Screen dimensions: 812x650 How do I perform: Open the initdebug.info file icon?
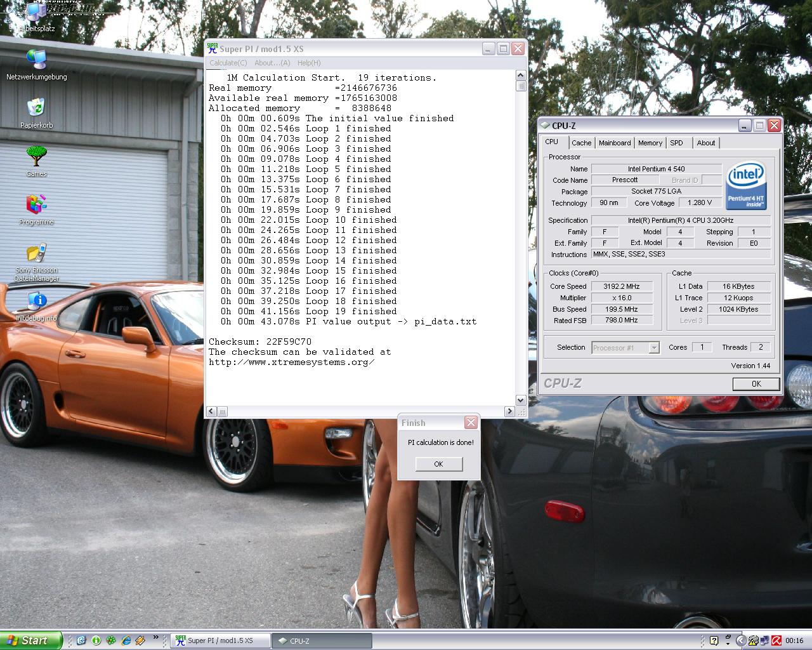pos(36,301)
